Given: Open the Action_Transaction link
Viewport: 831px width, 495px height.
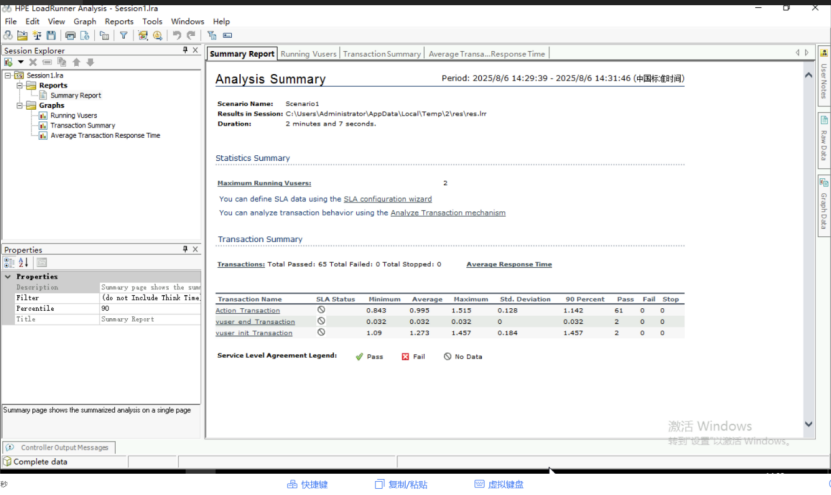Looking at the screenshot, I should click(x=247, y=311).
